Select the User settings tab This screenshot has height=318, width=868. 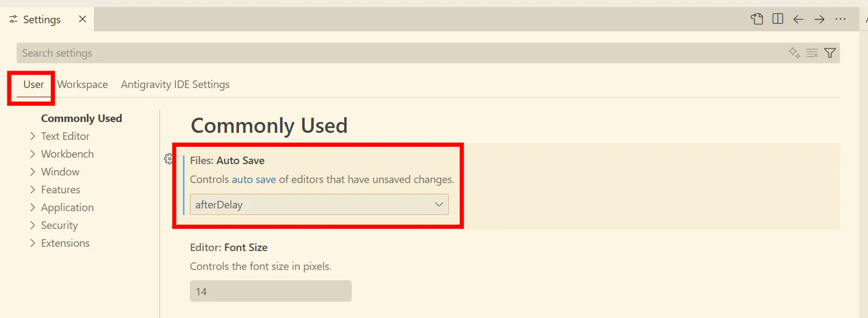coord(33,84)
